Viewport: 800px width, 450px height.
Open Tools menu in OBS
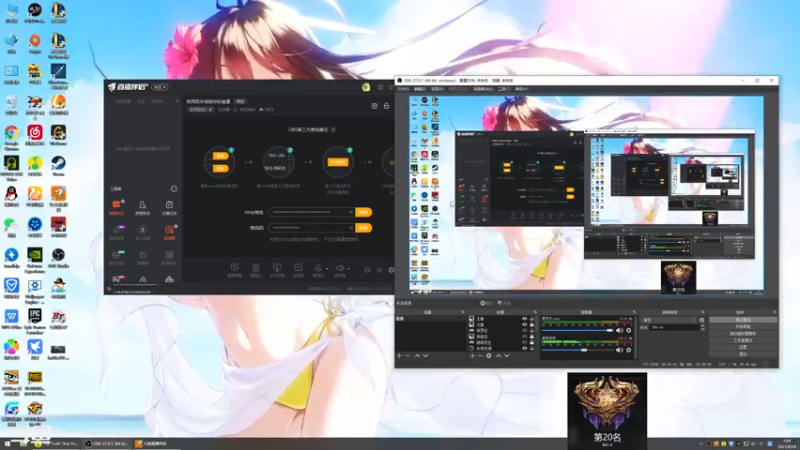pyautogui.click(x=504, y=89)
